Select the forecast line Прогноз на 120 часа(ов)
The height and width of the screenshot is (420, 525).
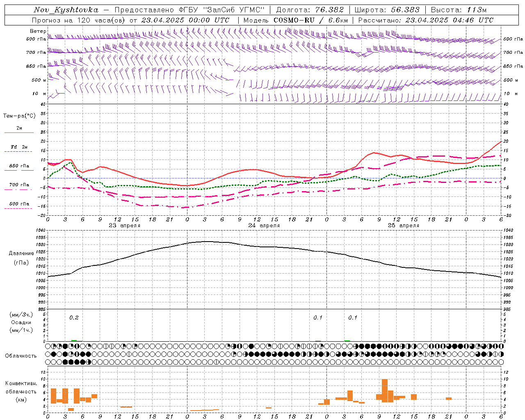coord(79,20)
